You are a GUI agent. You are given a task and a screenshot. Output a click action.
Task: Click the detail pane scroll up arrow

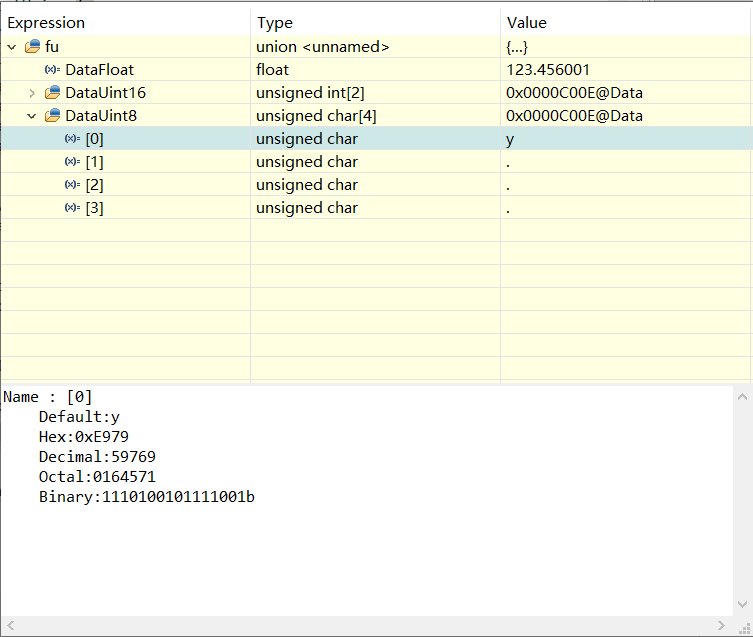[x=742, y=397]
